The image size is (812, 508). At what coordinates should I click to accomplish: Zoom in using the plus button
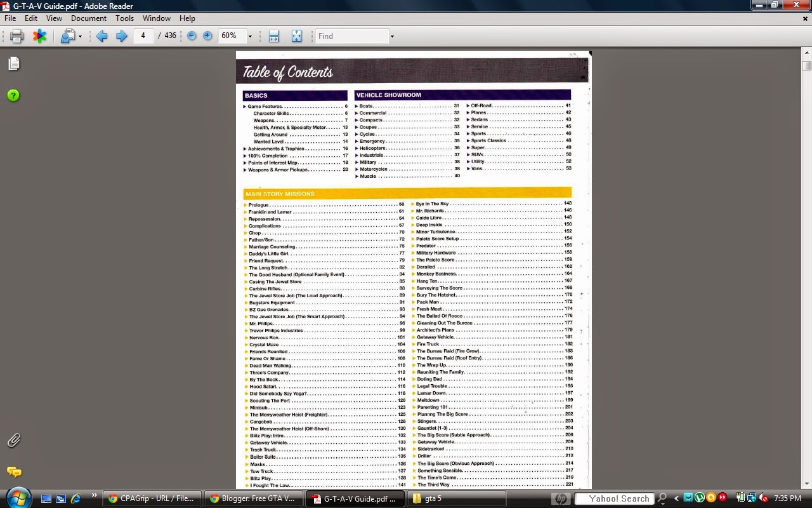(207, 36)
